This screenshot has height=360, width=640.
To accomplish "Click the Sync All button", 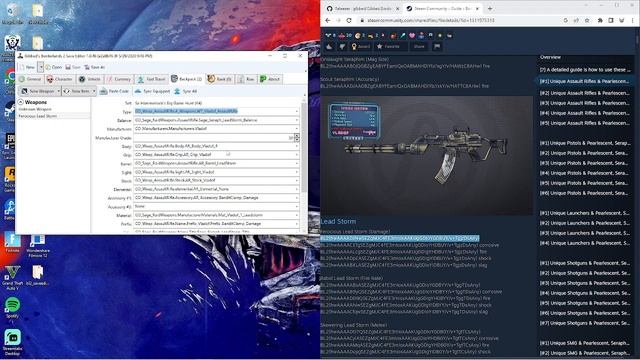I will coord(185,91).
